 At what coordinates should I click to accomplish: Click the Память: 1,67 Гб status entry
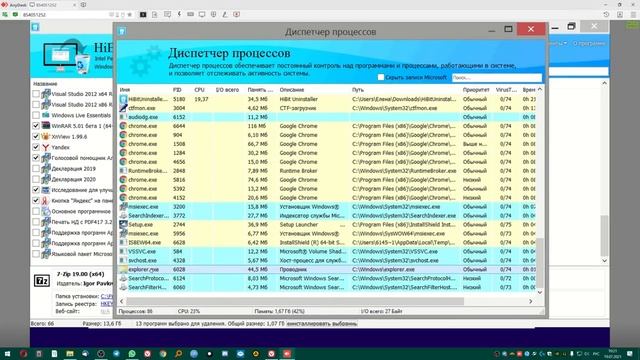click(280, 311)
